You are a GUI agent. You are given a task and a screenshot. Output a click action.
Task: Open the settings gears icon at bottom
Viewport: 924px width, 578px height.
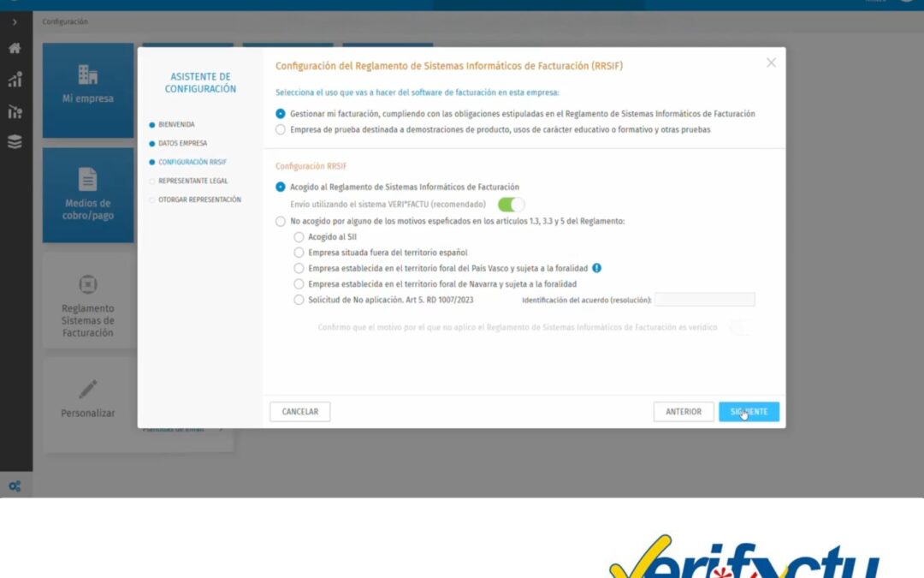click(15, 486)
